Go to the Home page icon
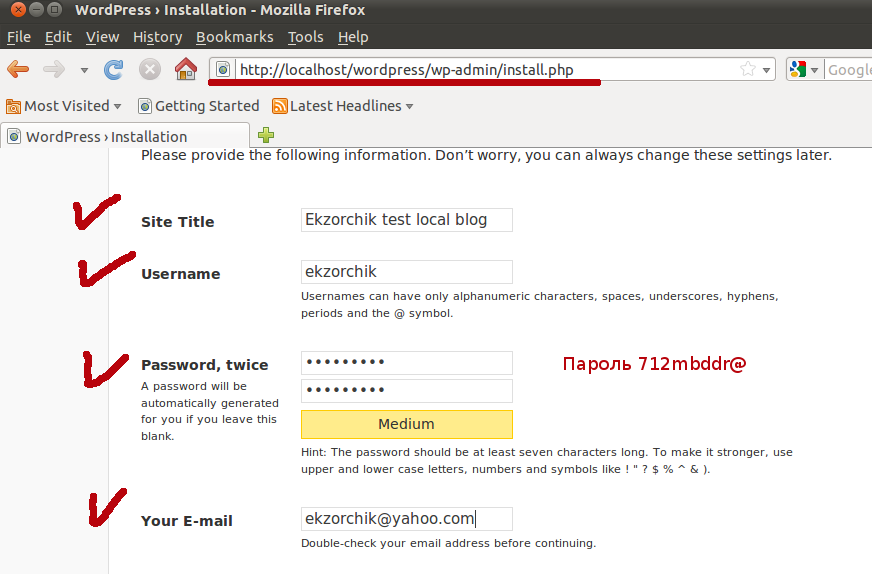The height and width of the screenshot is (574, 872). (x=186, y=69)
